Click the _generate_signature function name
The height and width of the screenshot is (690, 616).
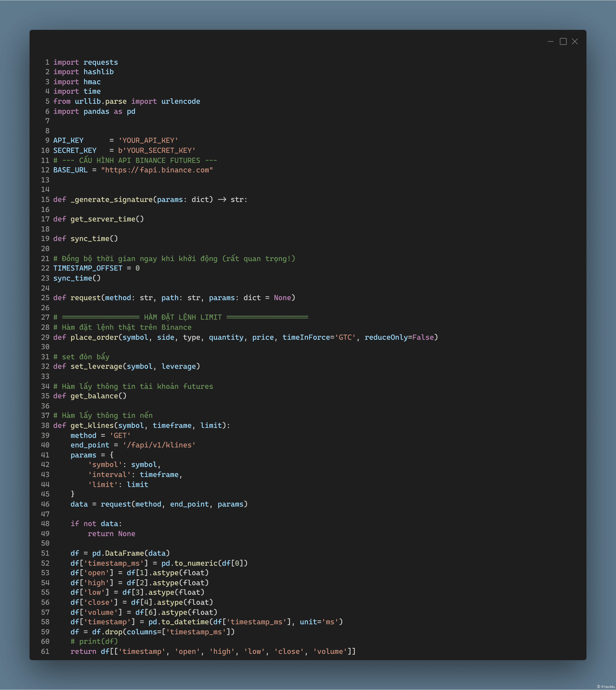click(x=112, y=200)
